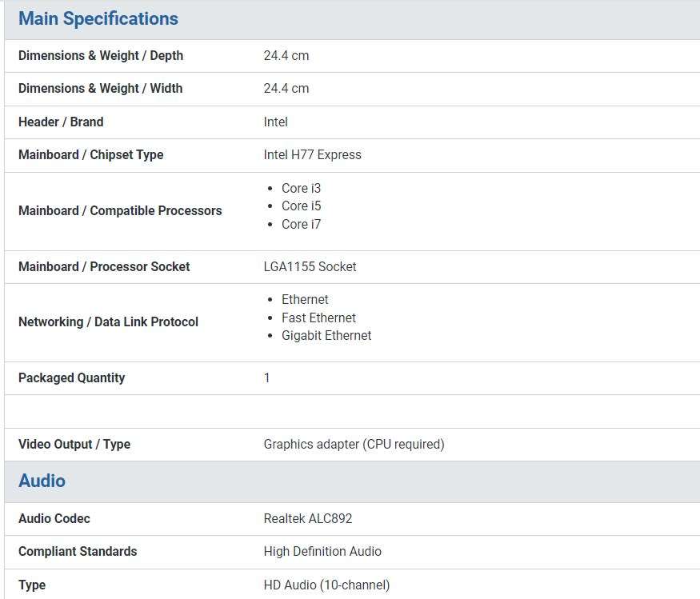Select the Core i7 list item

click(x=301, y=225)
